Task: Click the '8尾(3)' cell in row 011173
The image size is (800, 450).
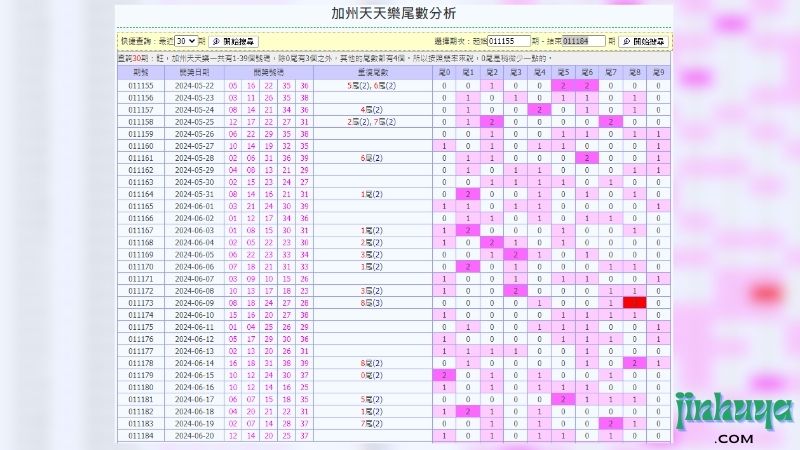Action: tap(372, 303)
